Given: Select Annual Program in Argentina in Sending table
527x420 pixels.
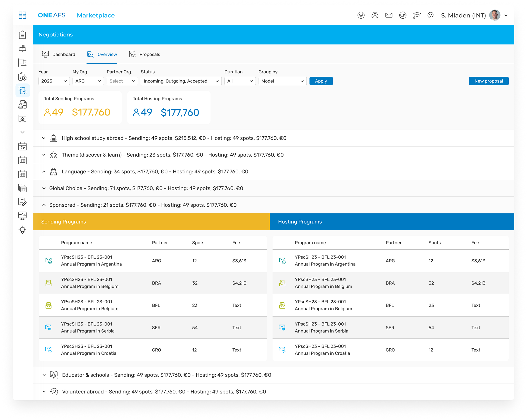Looking at the screenshot, I should point(91,264).
